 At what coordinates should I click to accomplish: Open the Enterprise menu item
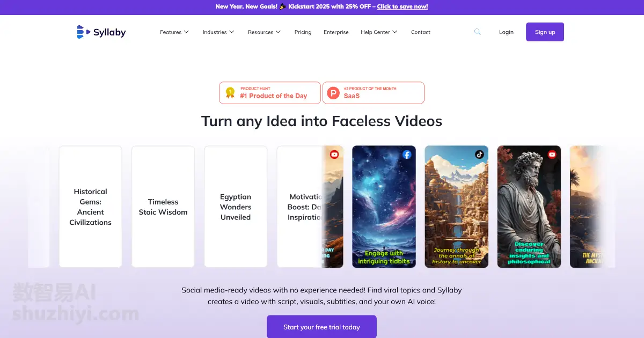click(x=336, y=32)
